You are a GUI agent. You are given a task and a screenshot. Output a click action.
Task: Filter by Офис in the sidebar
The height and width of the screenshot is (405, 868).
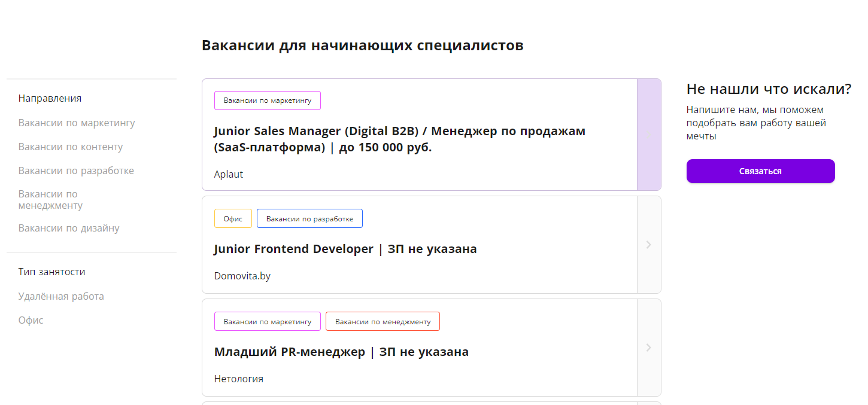coord(31,320)
